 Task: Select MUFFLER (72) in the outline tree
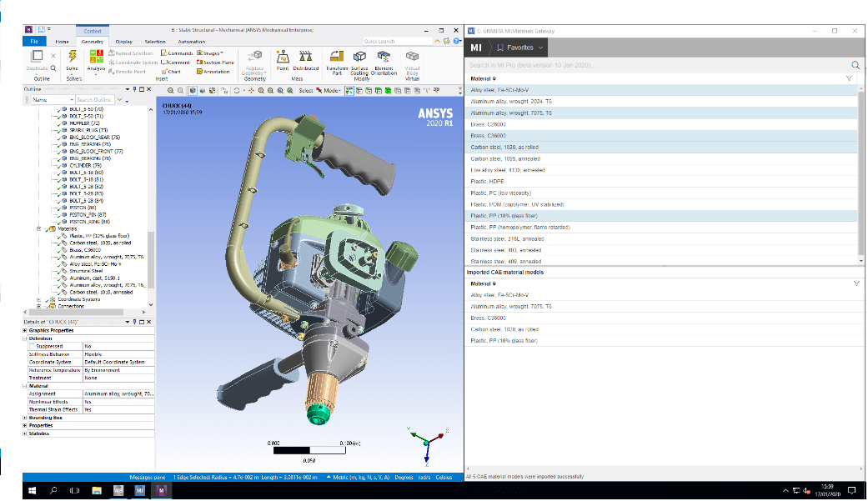pyautogui.click(x=84, y=123)
